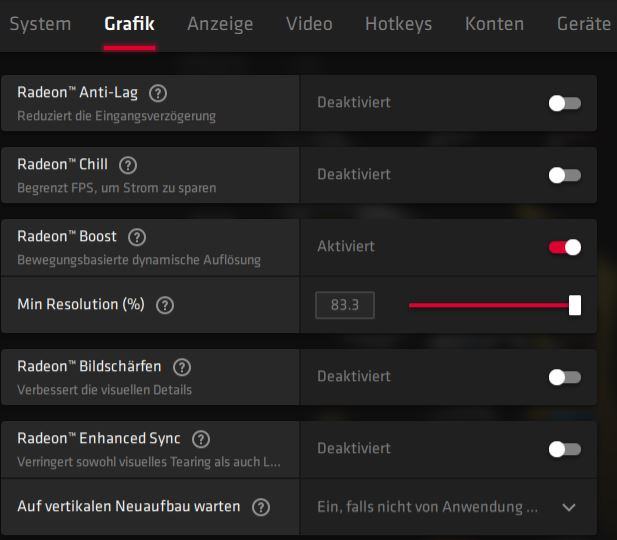This screenshot has height=540, width=617.
Task: Open the 'Ein, falls nicht von Anwendung' dropdown
Action: point(448,507)
